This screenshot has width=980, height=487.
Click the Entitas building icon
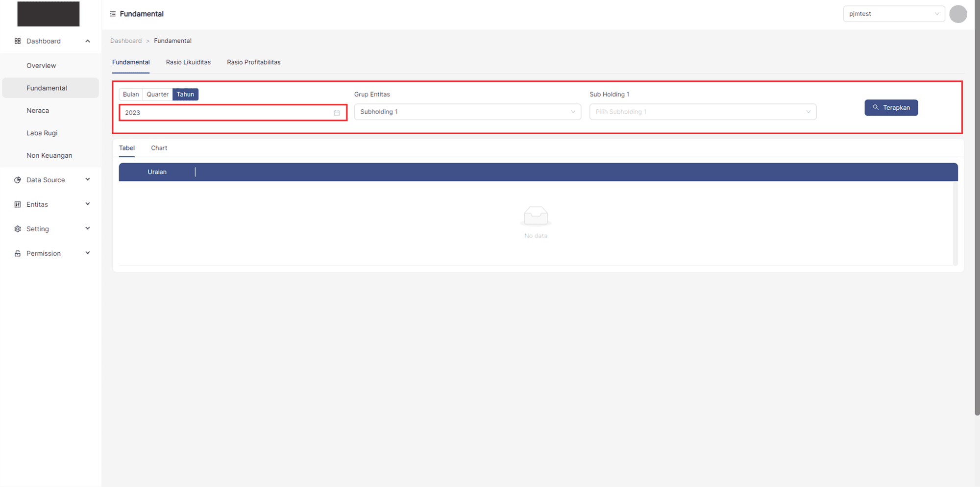click(x=18, y=204)
